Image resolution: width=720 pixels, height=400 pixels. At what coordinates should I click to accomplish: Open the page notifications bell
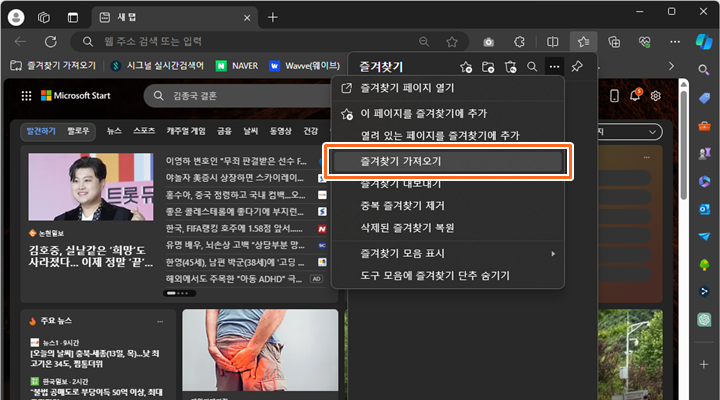(x=636, y=96)
